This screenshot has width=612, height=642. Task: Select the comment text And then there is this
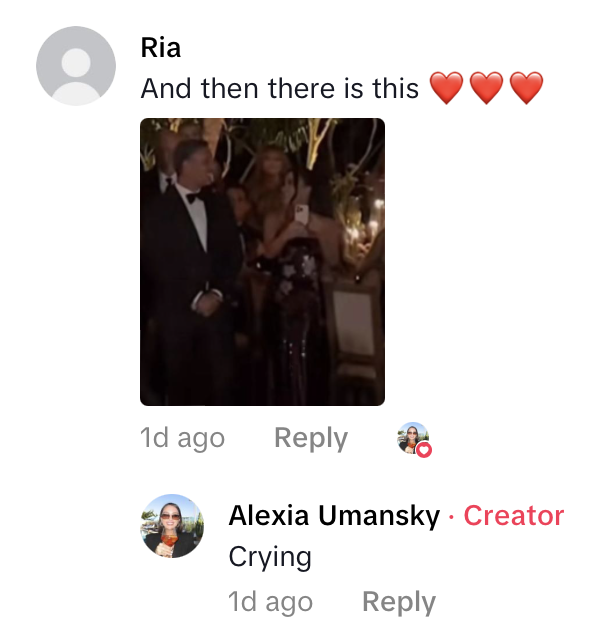(x=280, y=88)
